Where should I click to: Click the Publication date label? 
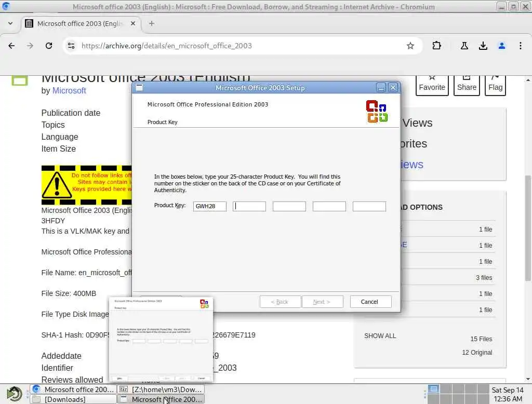[71, 113]
